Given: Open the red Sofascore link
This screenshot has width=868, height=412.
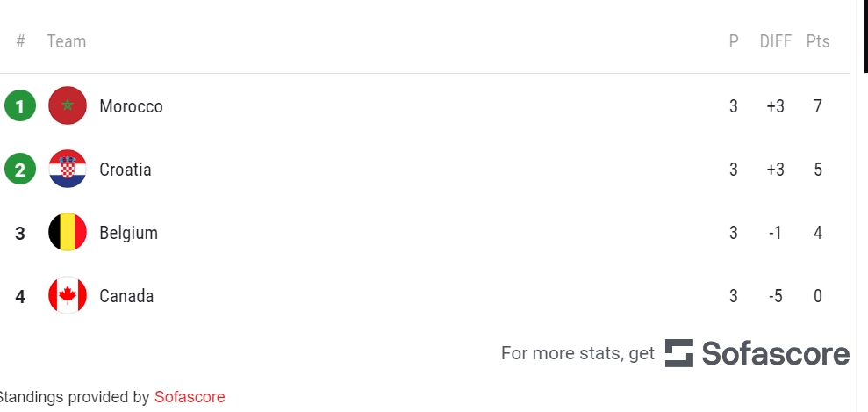Looking at the screenshot, I should pyautogui.click(x=190, y=397).
